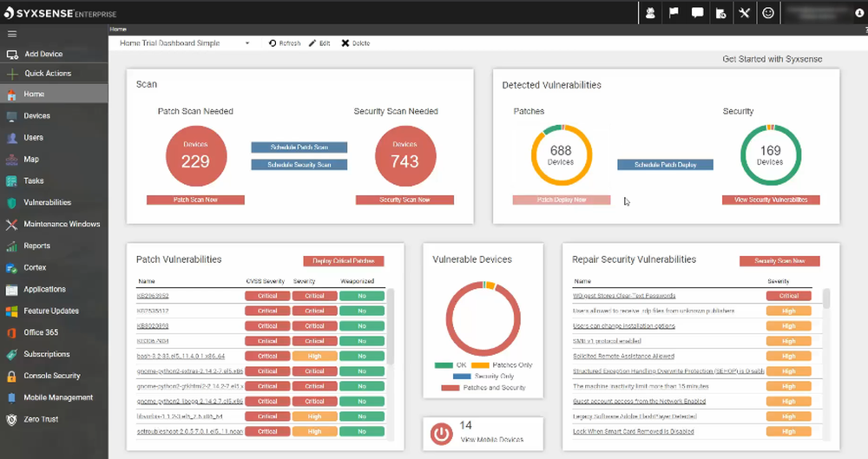Viewport: 868px width, 459px height.
Task: Click the Maintenance Windows crossed-tools icon
Action: [11, 224]
